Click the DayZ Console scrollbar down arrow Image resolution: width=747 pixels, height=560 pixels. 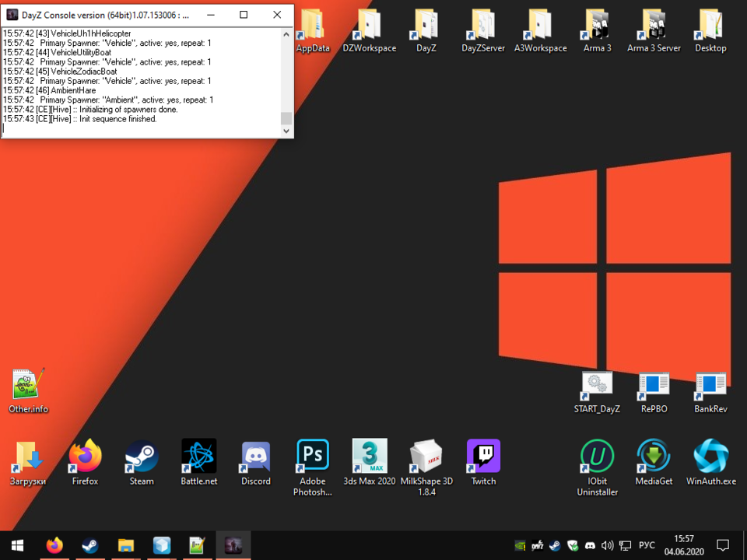(286, 131)
